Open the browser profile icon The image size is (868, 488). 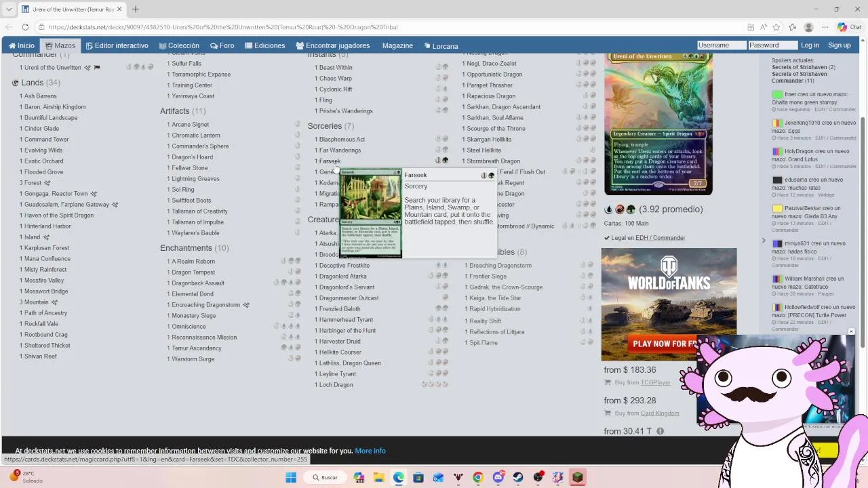click(808, 27)
